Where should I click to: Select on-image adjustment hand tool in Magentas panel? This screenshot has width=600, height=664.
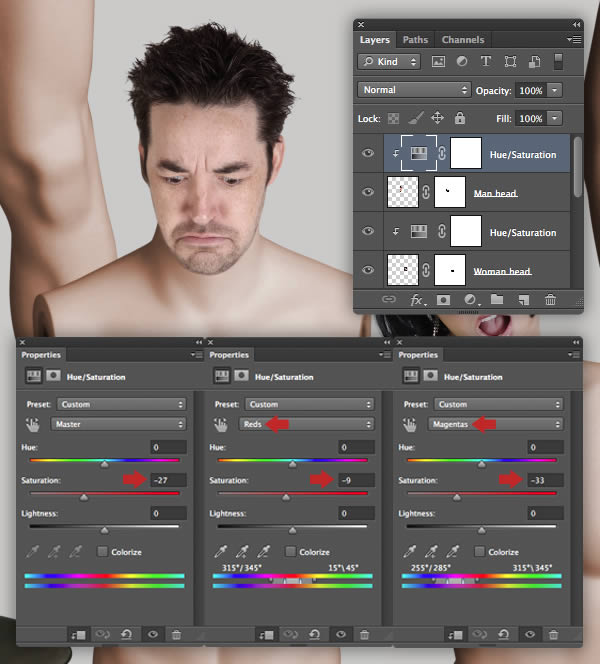click(409, 424)
